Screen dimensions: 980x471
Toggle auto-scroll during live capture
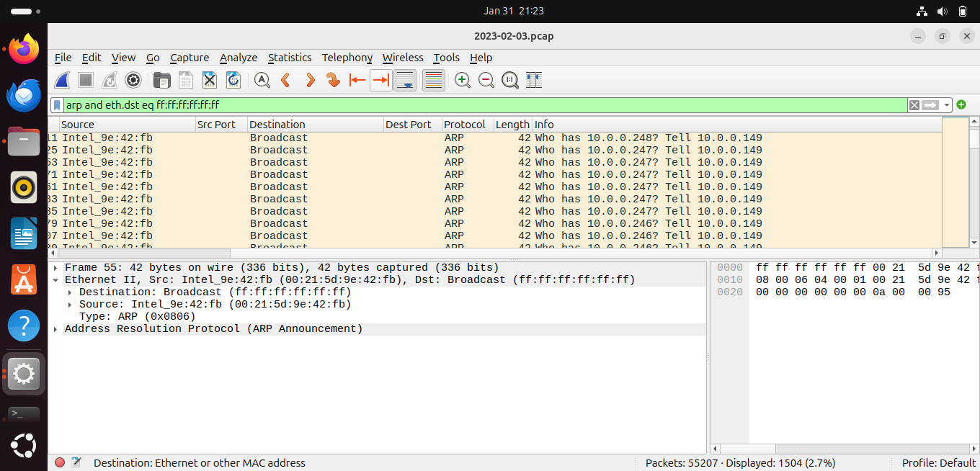point(405,80)
